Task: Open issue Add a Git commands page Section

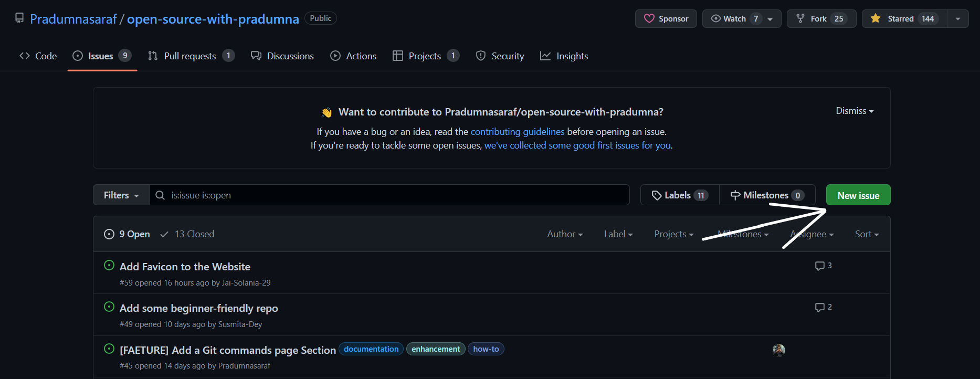Action: 228,350
